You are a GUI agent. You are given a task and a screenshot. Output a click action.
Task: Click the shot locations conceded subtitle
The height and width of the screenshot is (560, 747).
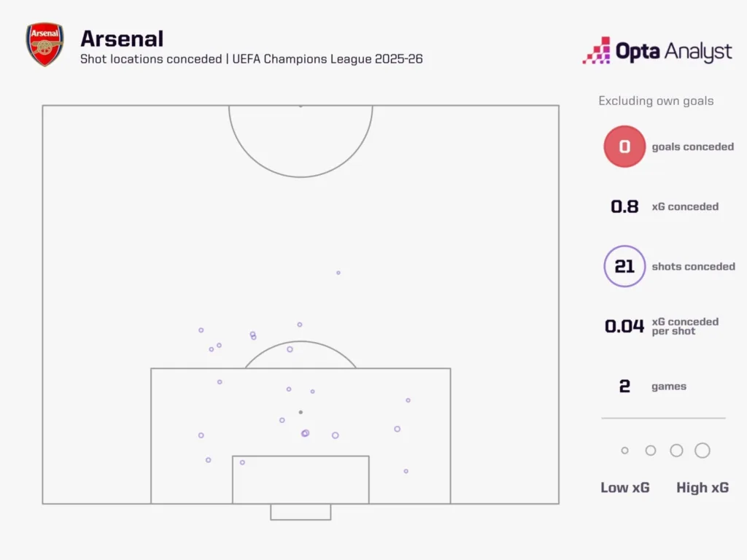[251, 59]
